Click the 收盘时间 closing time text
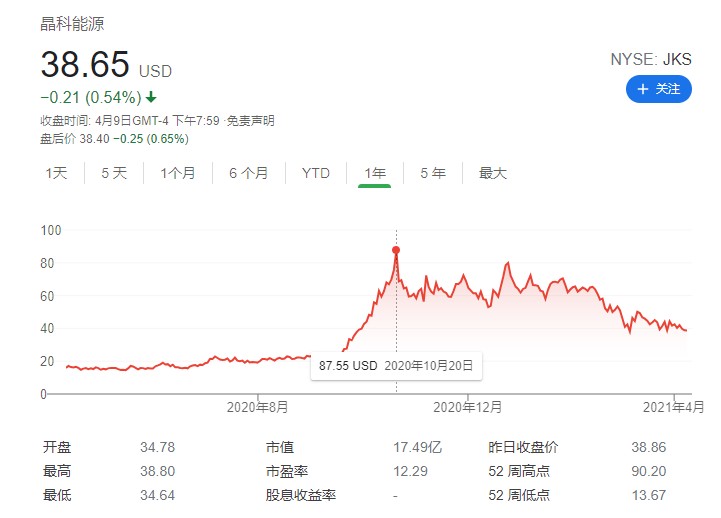721x518 pixels. [130, 121]
